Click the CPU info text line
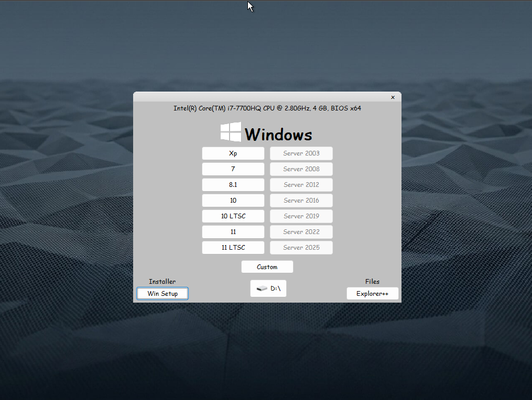This screenshot has width=532, height=400. (267, 108)
